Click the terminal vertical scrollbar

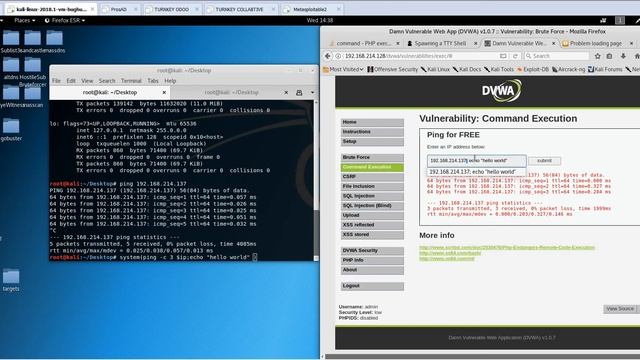click(x=316, y=180)
